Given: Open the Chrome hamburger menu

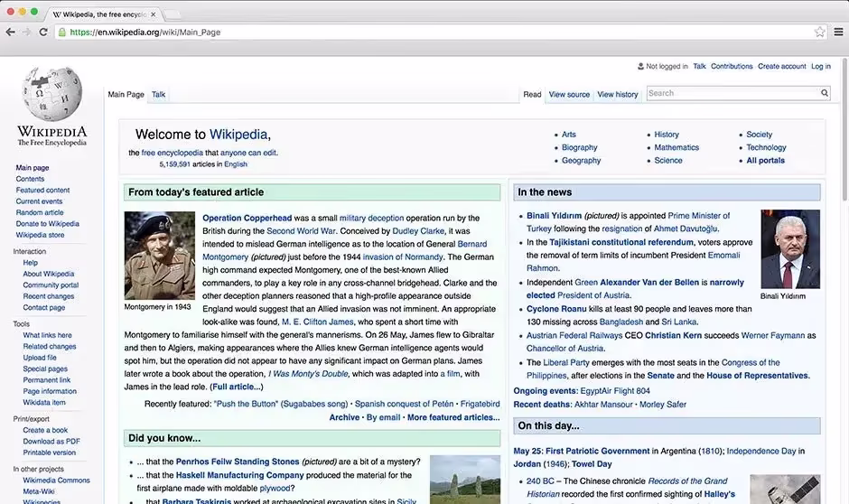Looking at the screenshot, I should coord(838,32).
